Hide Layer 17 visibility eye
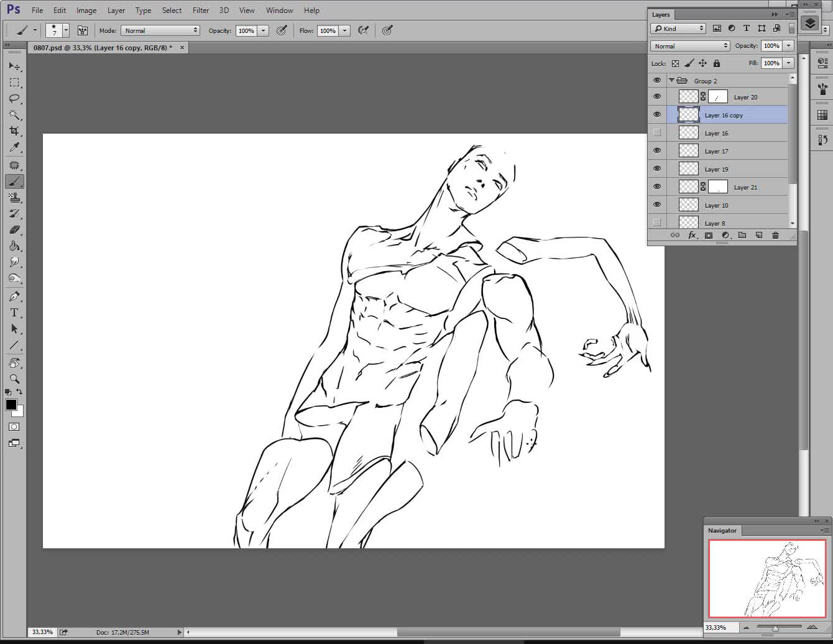 (657, 150)
